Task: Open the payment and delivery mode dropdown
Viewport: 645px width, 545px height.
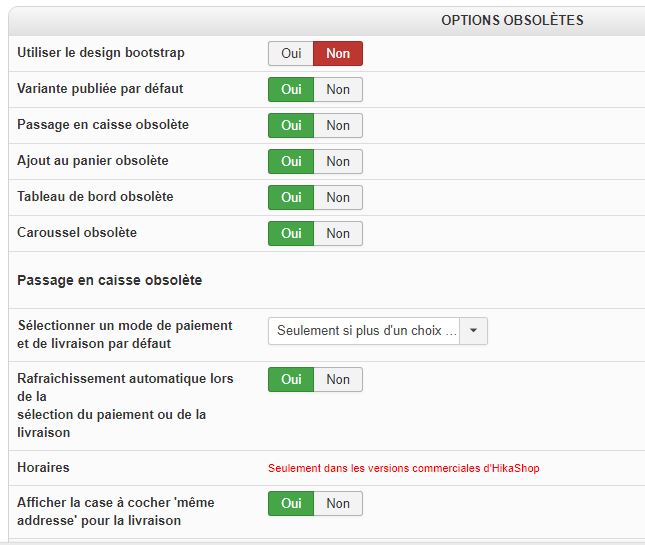Action: tap(365, 331)
